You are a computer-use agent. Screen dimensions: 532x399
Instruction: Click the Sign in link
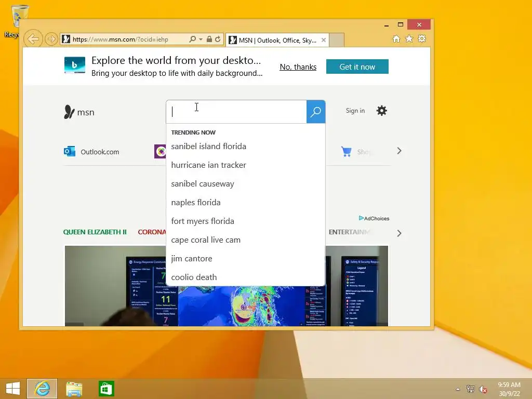(x=355, y=111)
